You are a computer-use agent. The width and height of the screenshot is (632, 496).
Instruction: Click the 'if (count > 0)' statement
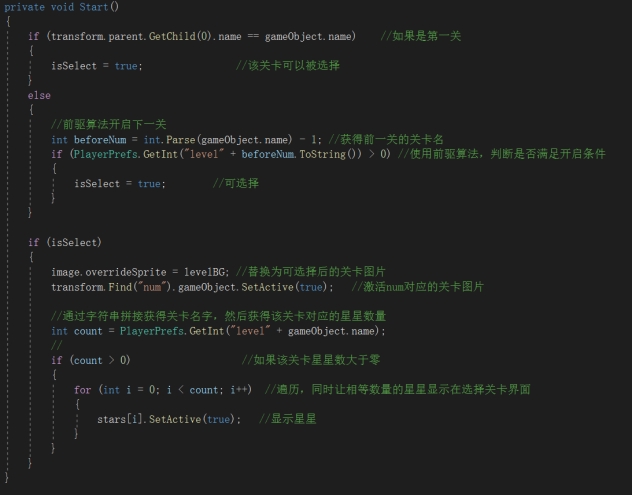coord(91,360)
